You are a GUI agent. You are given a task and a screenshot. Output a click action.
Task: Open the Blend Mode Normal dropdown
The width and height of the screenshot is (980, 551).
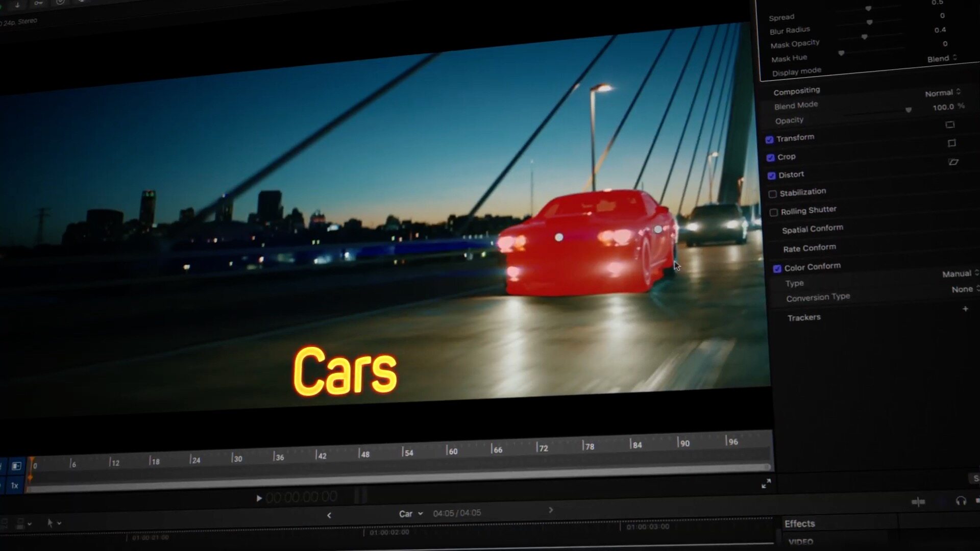pos(943,93)
